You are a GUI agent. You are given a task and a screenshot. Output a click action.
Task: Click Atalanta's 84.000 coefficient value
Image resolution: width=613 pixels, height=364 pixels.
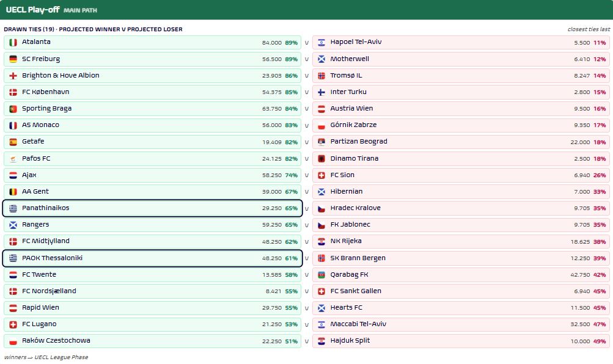(272, 43)
